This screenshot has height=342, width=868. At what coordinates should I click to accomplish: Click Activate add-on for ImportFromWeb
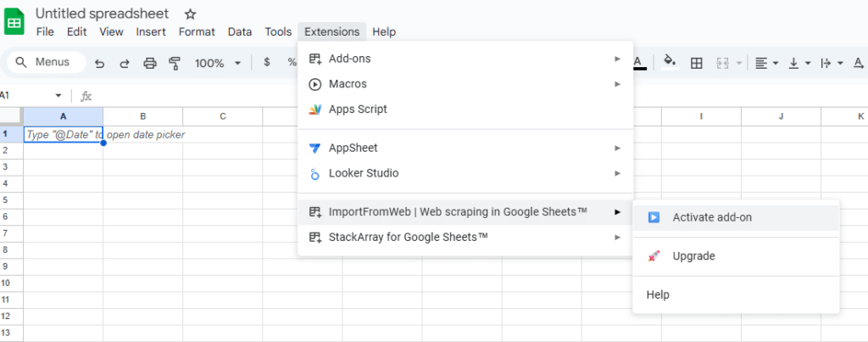712,217
